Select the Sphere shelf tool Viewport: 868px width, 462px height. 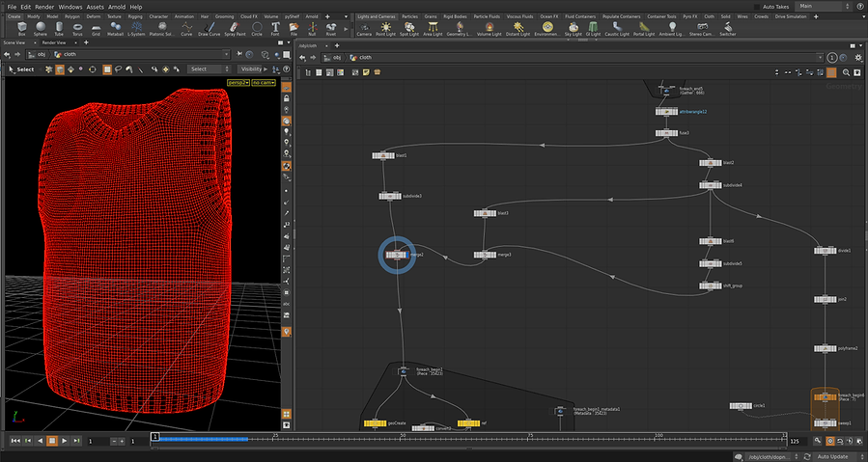(x=41, y=29)
